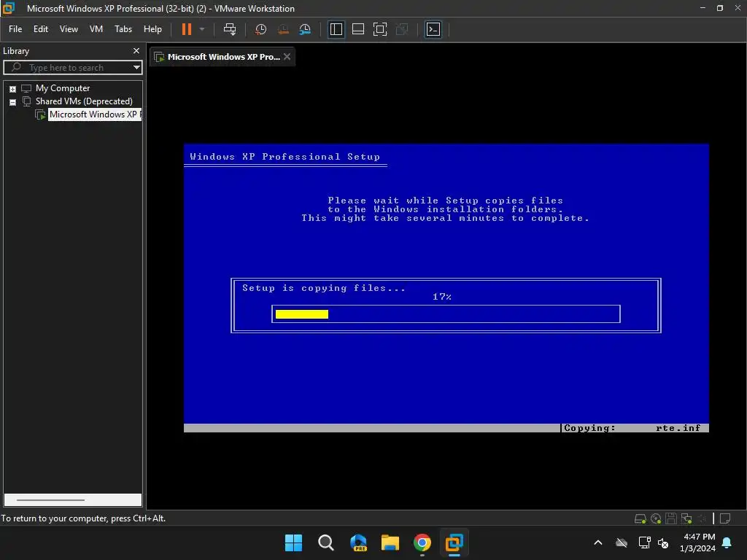Select Shared VMs (Deprecated) in library
The image size is (747, 560).
[x=84, y=101]
